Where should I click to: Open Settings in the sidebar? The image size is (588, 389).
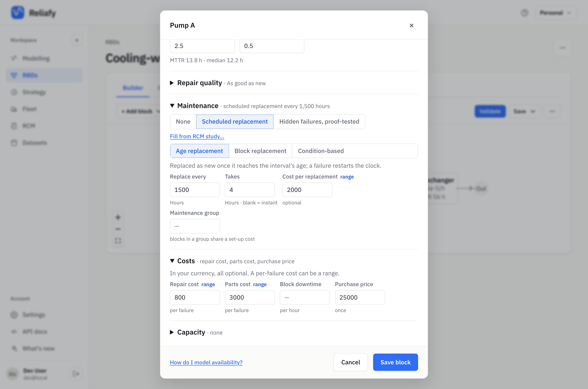click(x=44, y=315)
